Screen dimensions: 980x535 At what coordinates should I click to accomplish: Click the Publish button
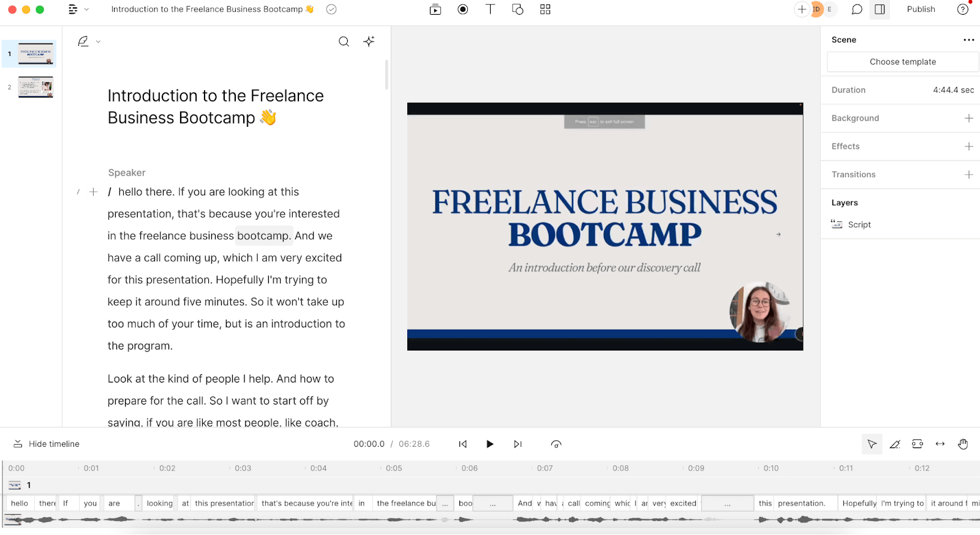click(921, 9)
